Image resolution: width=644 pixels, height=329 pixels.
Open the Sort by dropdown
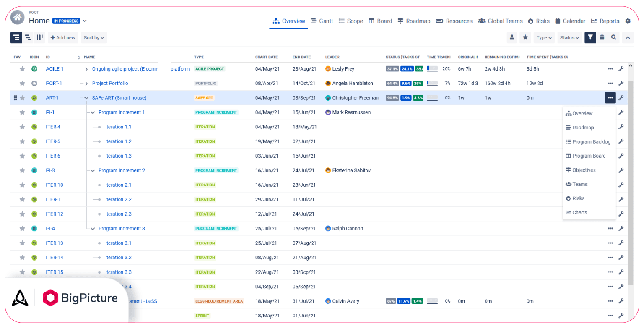tap(94, 37)
